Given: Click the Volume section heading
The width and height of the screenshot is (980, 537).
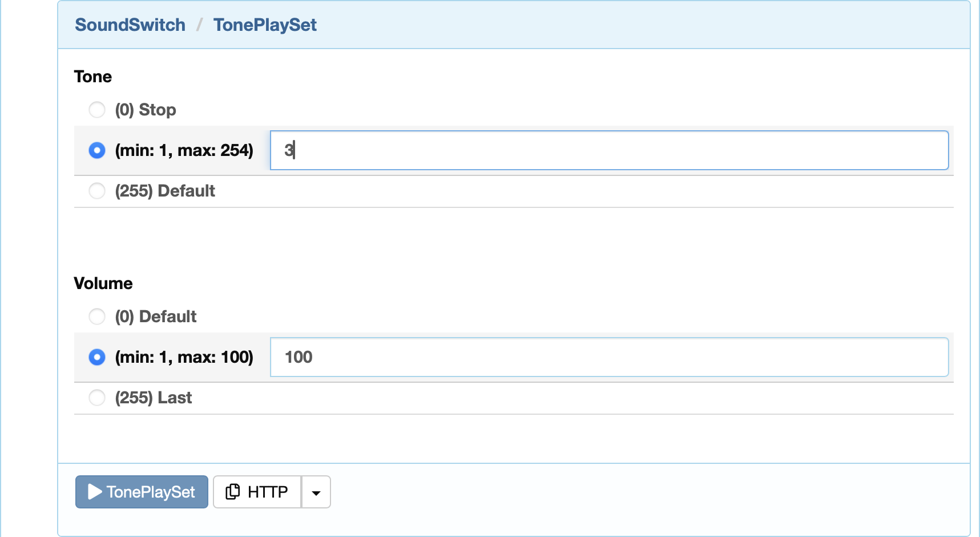Looking at the screenshot, I should tap(103, 283).
